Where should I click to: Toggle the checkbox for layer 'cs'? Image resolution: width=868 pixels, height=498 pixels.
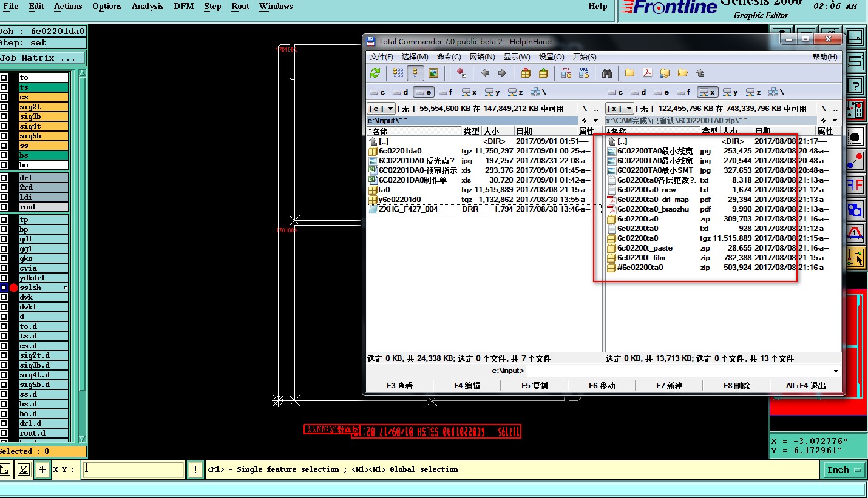tap(4, 97)
